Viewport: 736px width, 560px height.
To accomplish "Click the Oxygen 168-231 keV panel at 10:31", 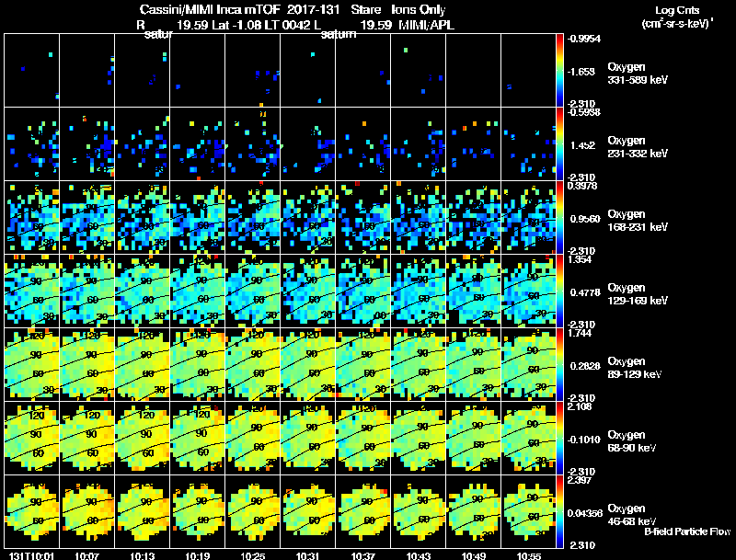I will (308, 218).
